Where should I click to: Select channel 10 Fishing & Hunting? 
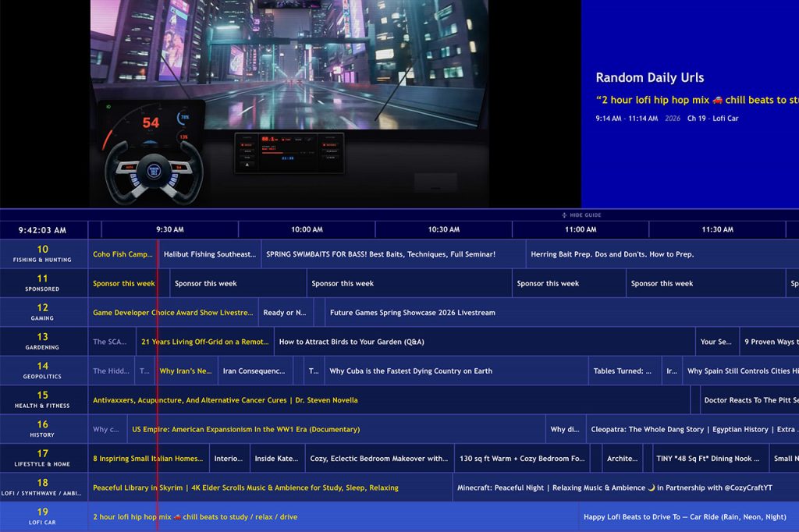[43, 254]
